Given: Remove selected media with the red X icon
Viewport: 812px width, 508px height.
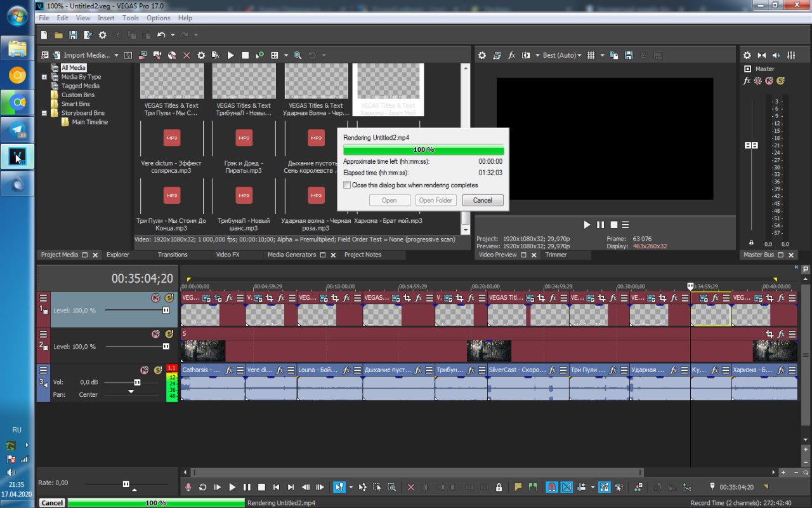Looking at the screenshot, I should click(187, 55).
